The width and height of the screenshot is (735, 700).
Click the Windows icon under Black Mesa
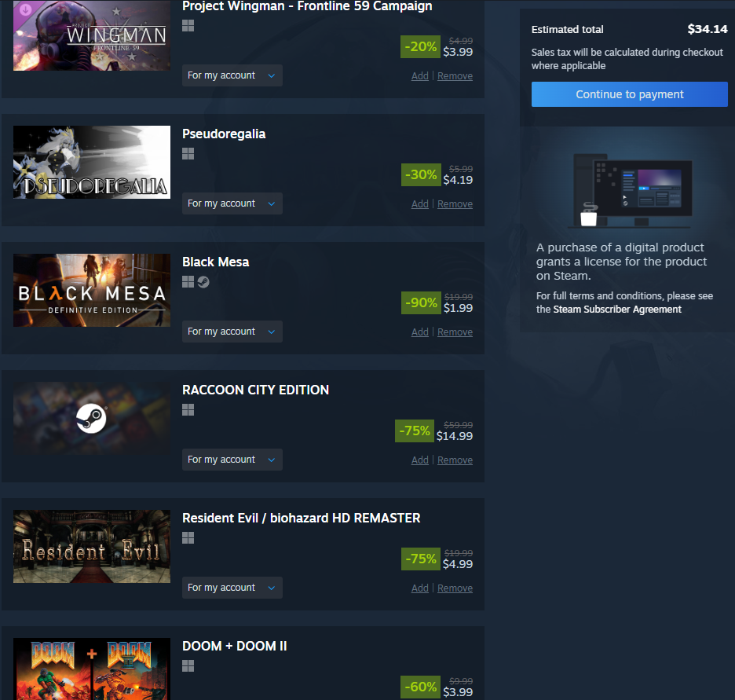(x=188, y=282)
